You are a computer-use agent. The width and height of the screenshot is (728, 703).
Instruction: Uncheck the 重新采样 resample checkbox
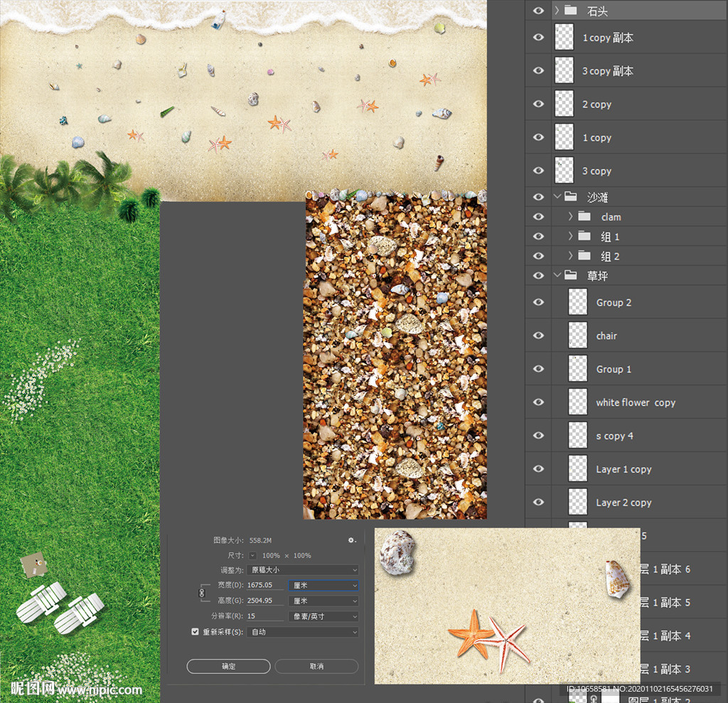196,631
